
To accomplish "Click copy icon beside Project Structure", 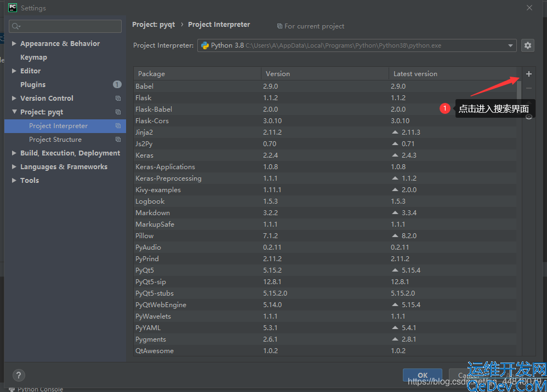I will tap(118, 140).
